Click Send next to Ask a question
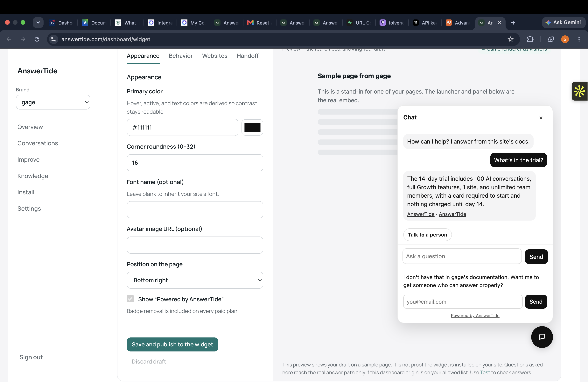 pyautogui.click(x=536, y=257)
